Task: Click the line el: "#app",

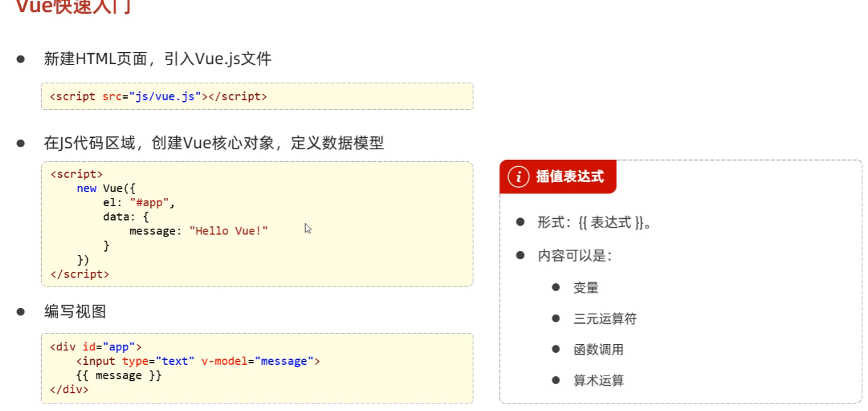Action: (138, 203)
